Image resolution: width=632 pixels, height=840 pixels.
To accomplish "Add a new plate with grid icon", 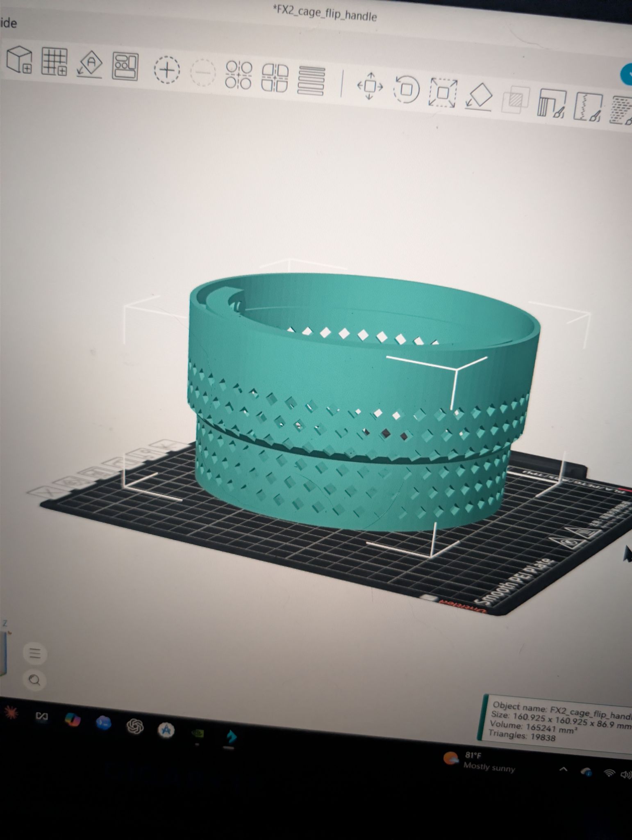I will click(55, 62).
